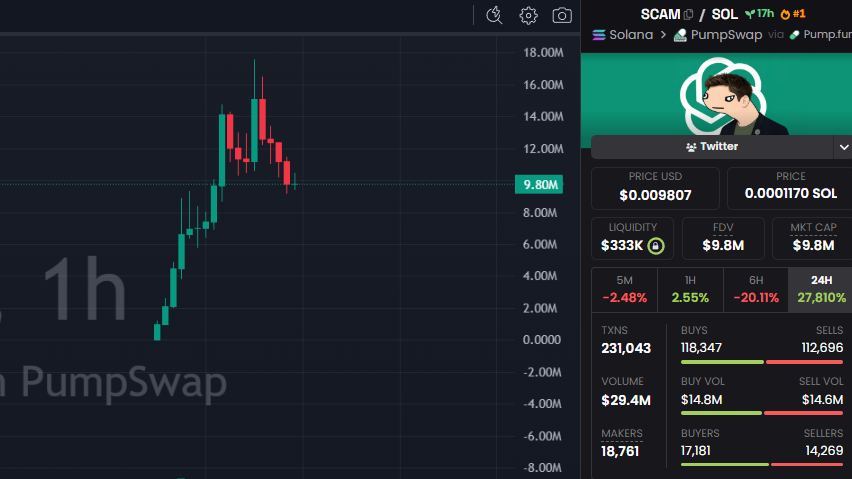Click the BUYERS 17,181 value
Viewport: 852px width, 479px height.
[x=696, y=451]
